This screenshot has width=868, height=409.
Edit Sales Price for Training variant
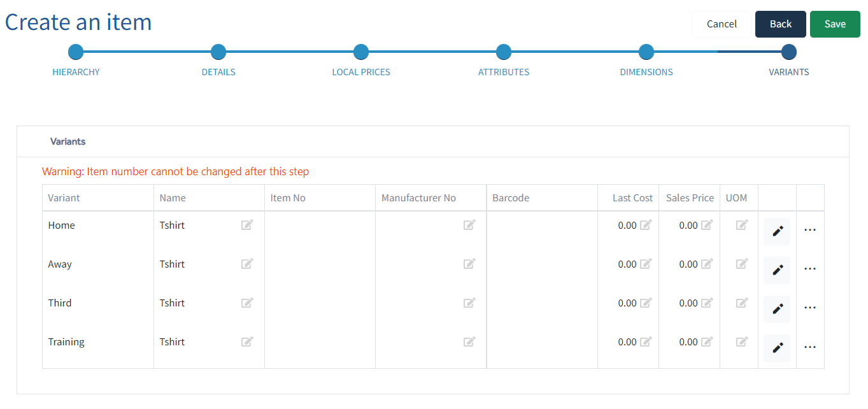coord(707,341)
